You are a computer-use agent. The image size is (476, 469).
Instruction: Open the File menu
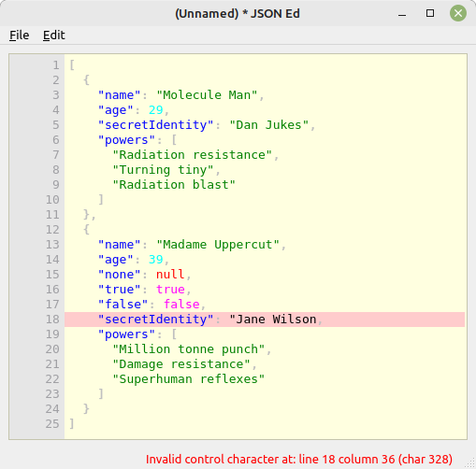[x=20, y=36]
